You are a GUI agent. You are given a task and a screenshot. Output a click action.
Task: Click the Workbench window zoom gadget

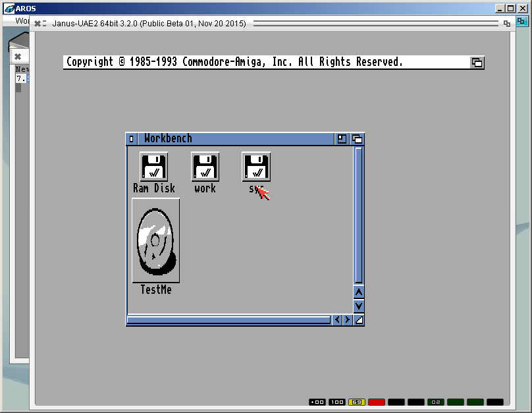342,139
